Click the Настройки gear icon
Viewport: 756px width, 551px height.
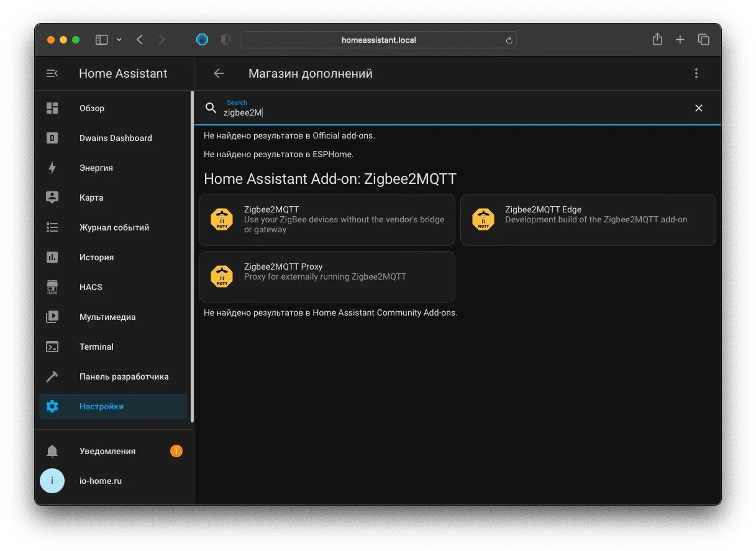tap(52, 406)
